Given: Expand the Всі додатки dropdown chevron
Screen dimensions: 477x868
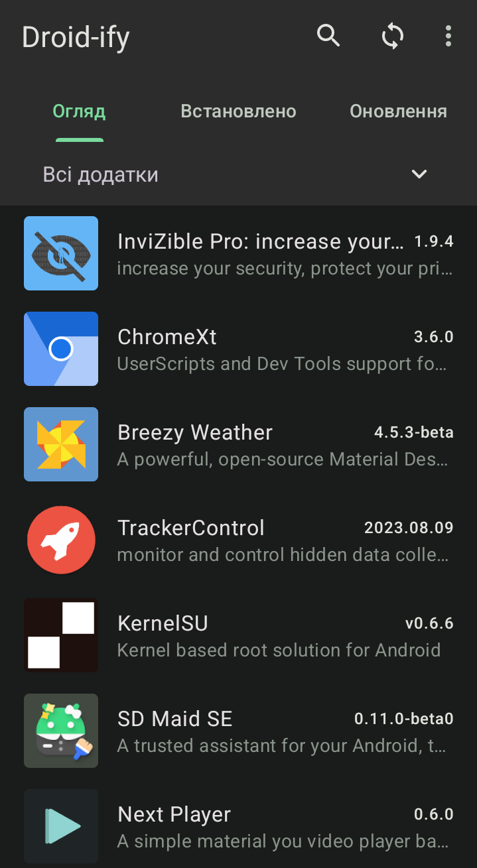Looking at the screenshot, I should [419, 174].
